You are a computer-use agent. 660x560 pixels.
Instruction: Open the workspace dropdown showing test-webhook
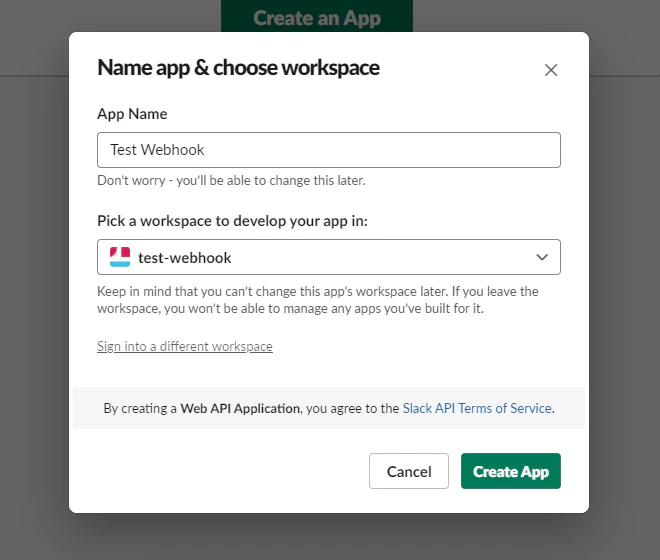[x=329, y=257]
